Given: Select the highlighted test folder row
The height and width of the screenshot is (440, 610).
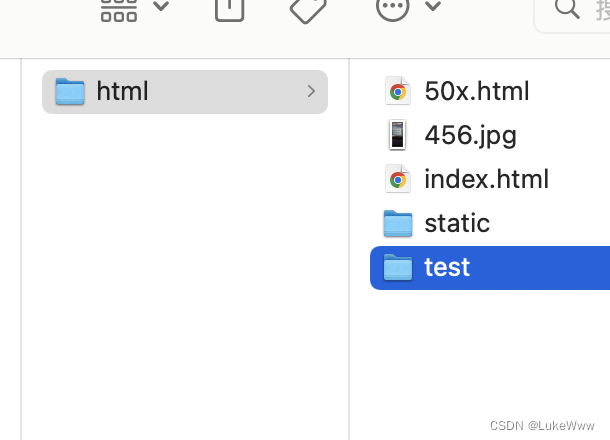Looking at the screenshot, I should [x=490, y=268].
